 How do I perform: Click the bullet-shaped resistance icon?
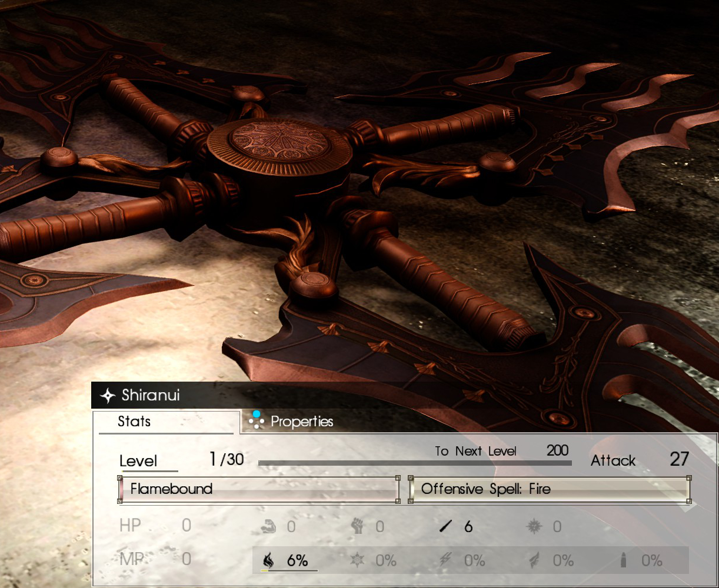(x=623, y=560)
